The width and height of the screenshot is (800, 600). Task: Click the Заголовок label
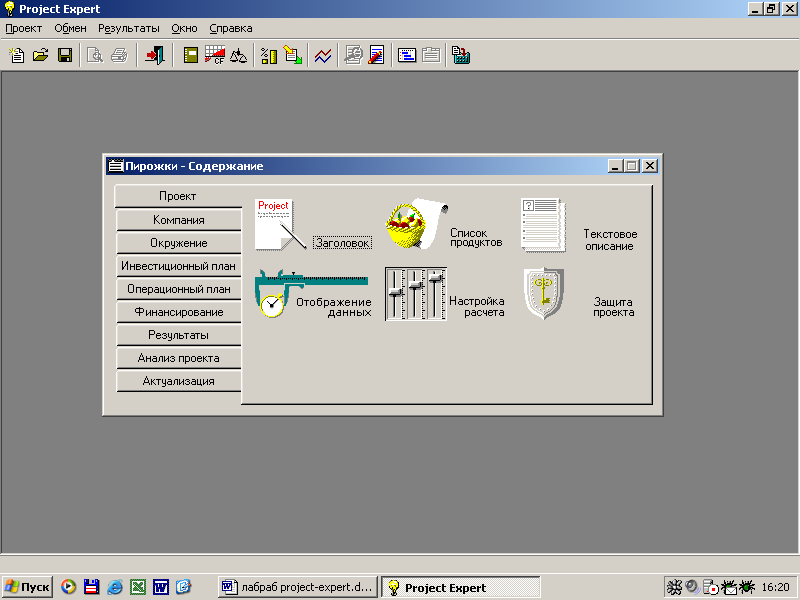click(x=342, y=243)
